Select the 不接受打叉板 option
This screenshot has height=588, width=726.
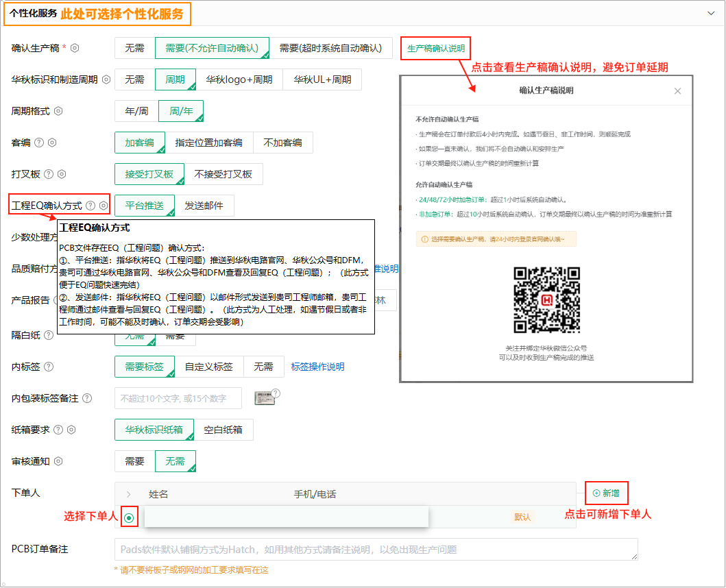223,174
